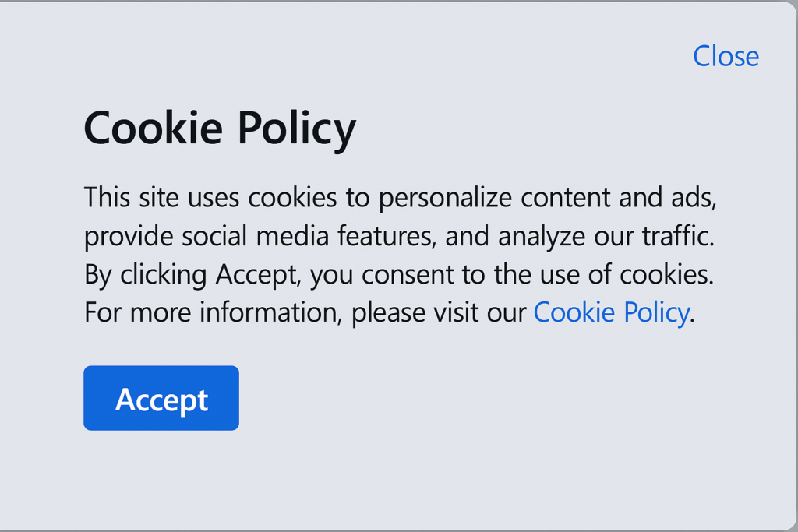Click the word 'Policy' in the blue link

[658, 313]
